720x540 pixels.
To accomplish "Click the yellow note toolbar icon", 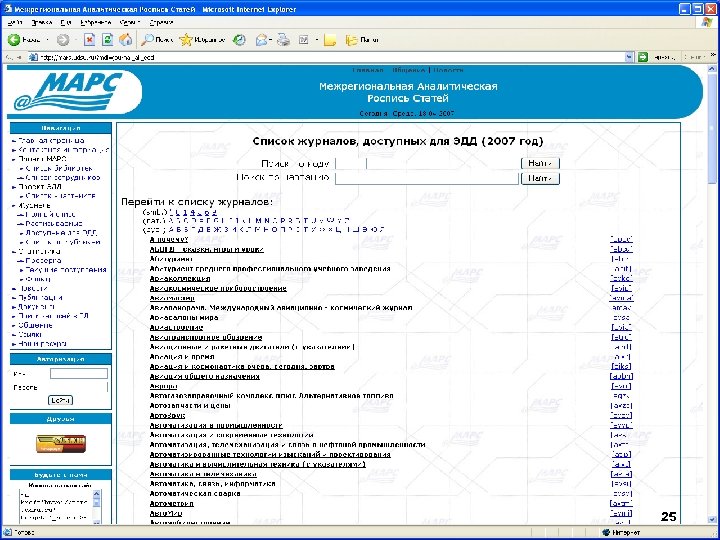I will point(330,40).
